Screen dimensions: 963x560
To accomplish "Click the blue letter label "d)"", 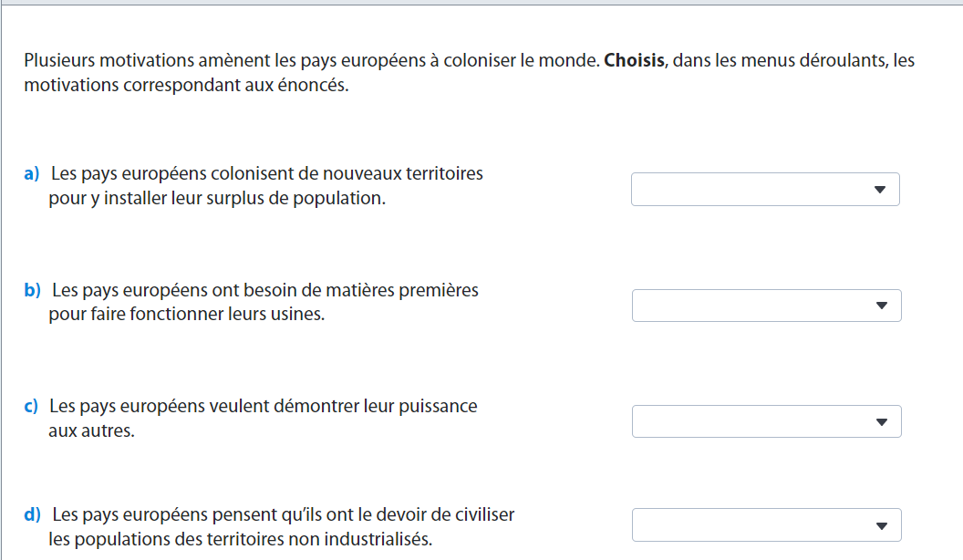I will pyautogui.click(x=33, y=514).
